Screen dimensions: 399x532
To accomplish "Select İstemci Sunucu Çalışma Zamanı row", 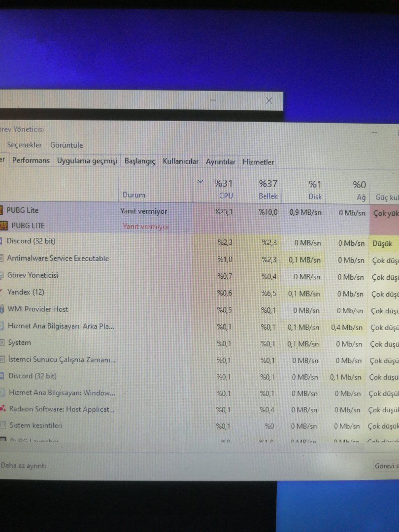I will [199, 360].
